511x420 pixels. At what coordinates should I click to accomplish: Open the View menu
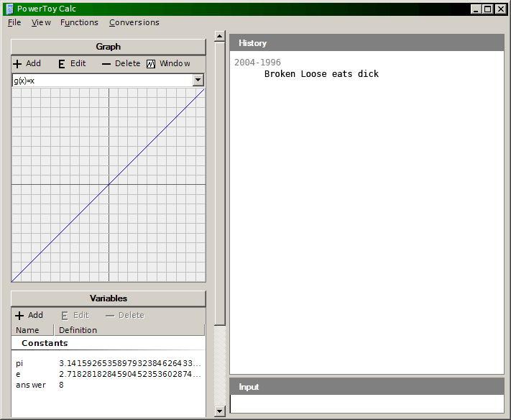coord(41,22)
